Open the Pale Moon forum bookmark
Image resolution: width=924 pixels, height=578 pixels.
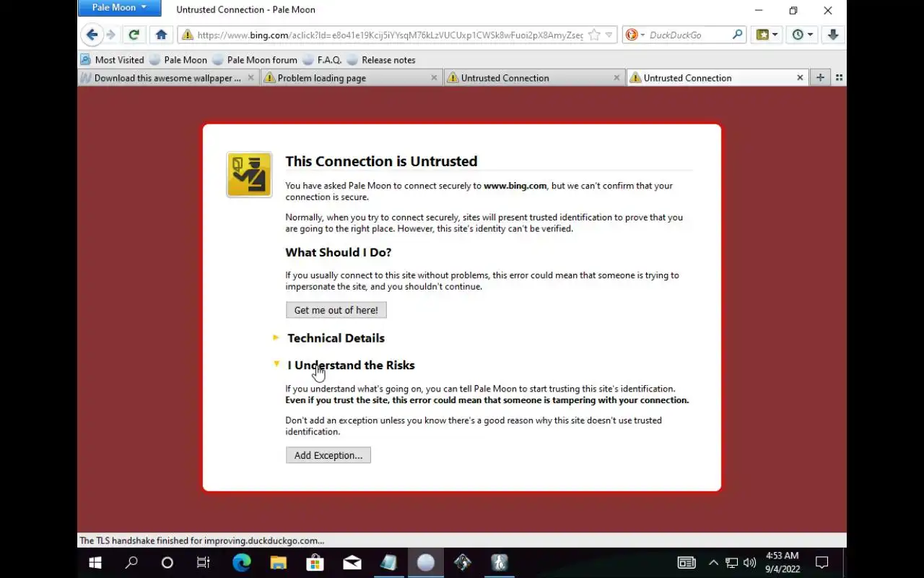[255, 60]
